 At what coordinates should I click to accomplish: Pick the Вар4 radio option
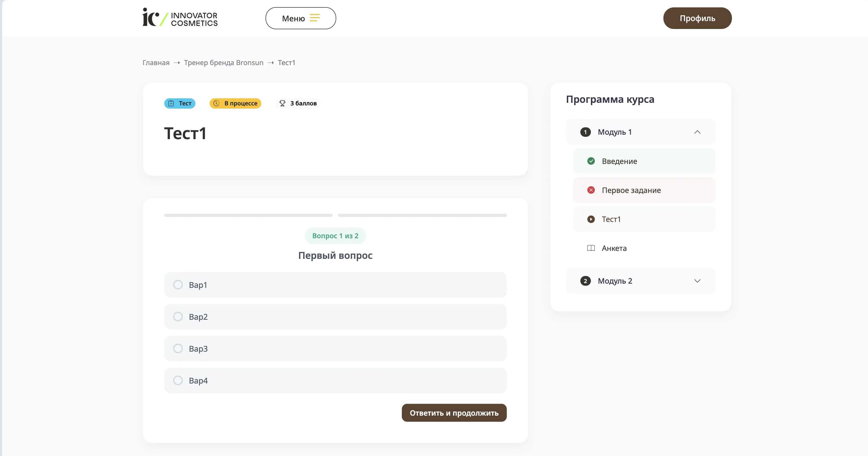(x=178, y=381)
